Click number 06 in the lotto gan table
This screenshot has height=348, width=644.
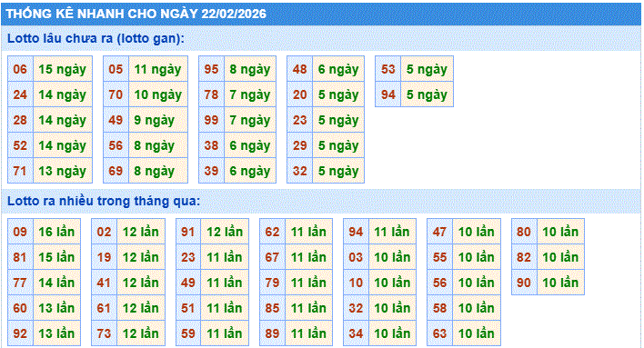(x=20, y=69)
